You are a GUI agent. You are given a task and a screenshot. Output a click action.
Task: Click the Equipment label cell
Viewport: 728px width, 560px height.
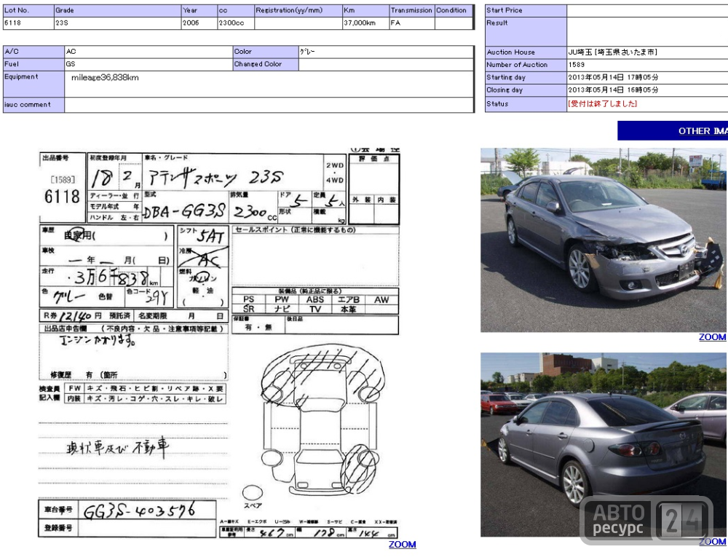(34, 84)
